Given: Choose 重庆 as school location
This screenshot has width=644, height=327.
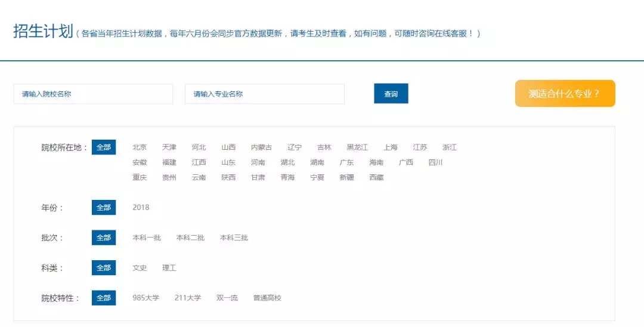Looking at the screenshot, I should click(x=140, y=177).
